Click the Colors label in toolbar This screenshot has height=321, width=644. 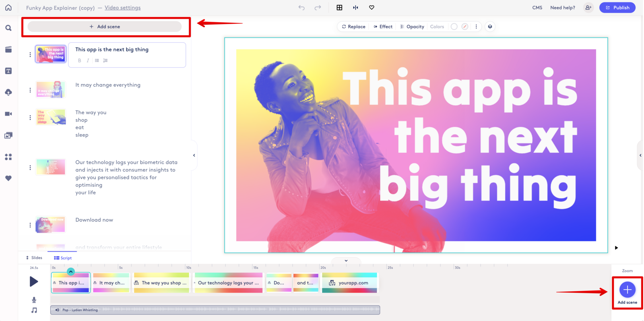[437, 27]
